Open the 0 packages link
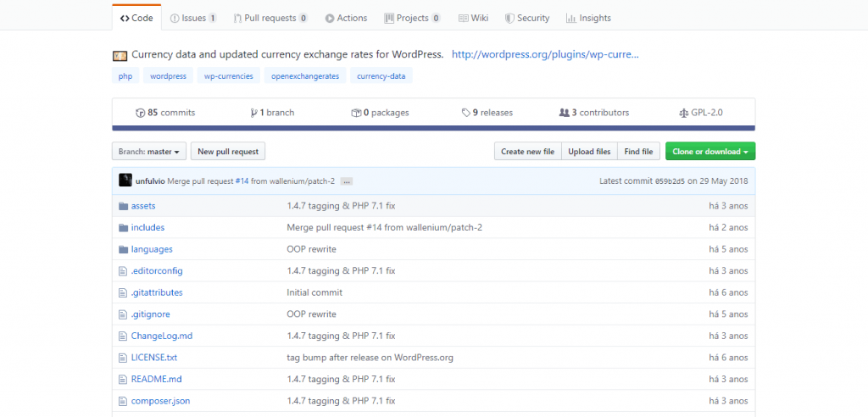 [x=381, y=113]
